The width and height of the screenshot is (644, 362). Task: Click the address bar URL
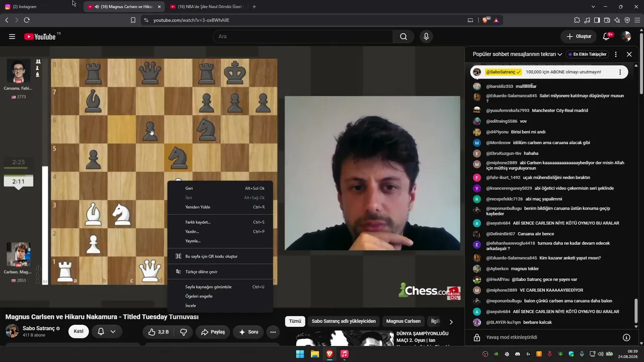(x=191, y=20)
